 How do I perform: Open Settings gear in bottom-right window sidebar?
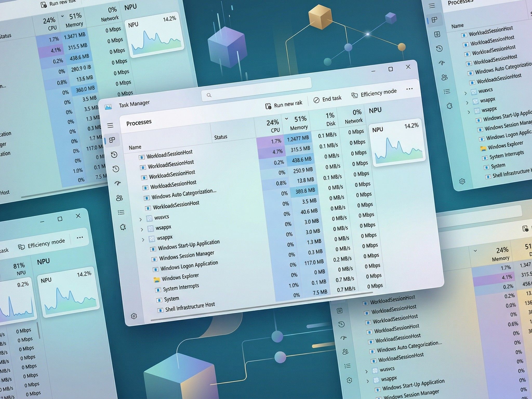pos(349,380)
